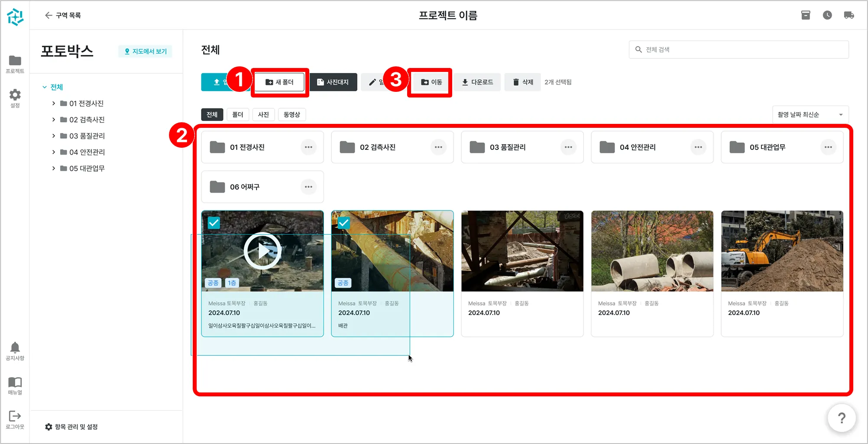The height and width of the screenshot is (444, 868).
Task: Click the Meissa logo icon
Action: (x=15, y=17)
